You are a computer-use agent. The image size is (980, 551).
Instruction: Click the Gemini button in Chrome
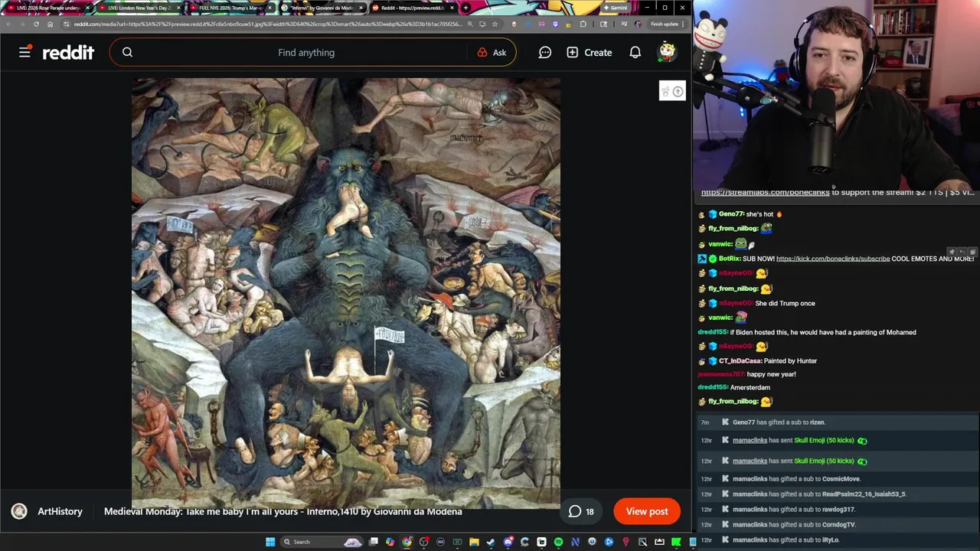[x=615, y=8]
